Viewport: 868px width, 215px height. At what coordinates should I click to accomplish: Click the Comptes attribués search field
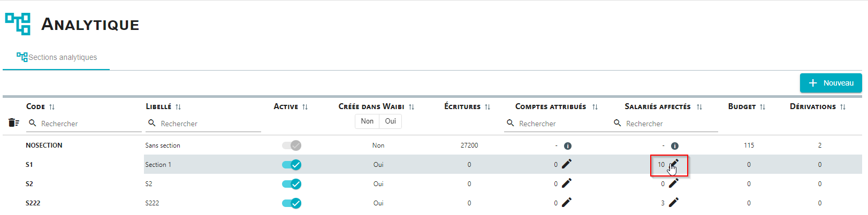(557, 124)
